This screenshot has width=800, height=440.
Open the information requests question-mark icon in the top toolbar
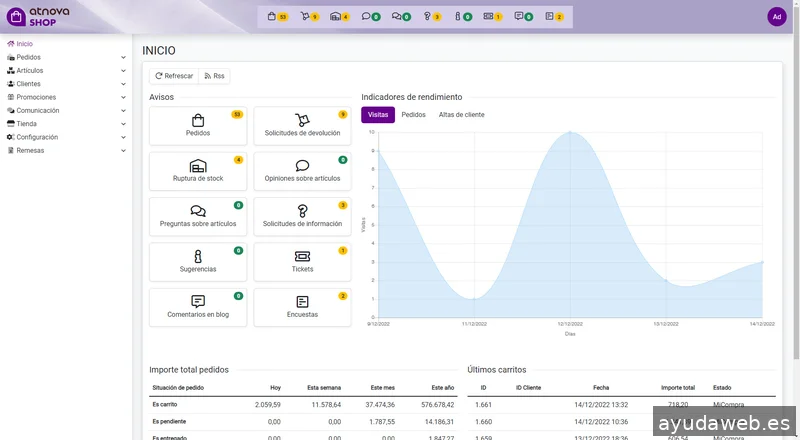(427, 16)
